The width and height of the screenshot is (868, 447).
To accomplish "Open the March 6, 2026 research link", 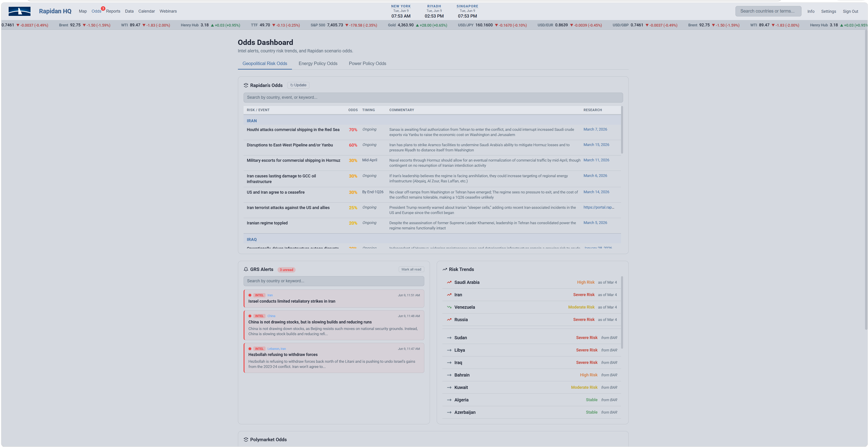I will point(595,176).
